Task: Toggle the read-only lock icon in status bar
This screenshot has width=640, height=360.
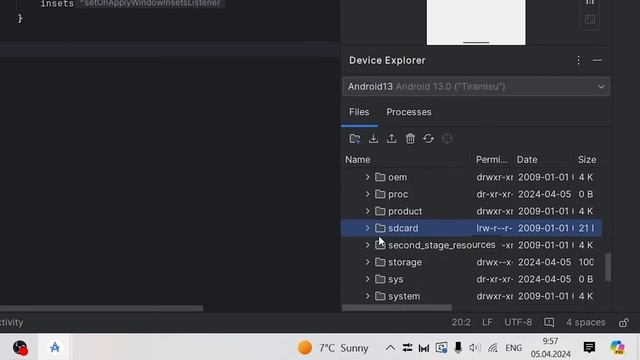Action: 624,322
